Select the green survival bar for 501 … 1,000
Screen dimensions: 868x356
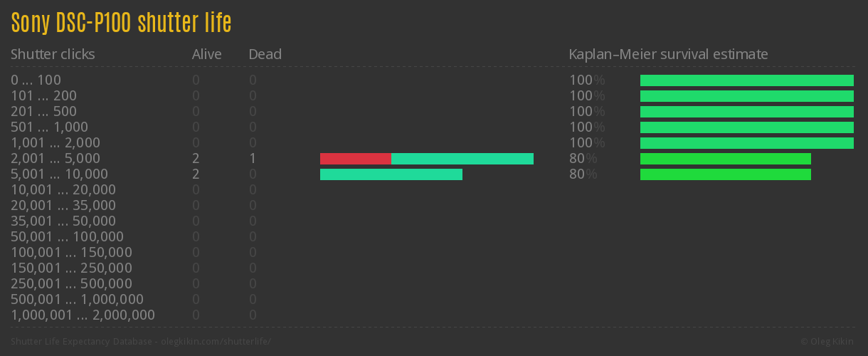tap(746, 127)
